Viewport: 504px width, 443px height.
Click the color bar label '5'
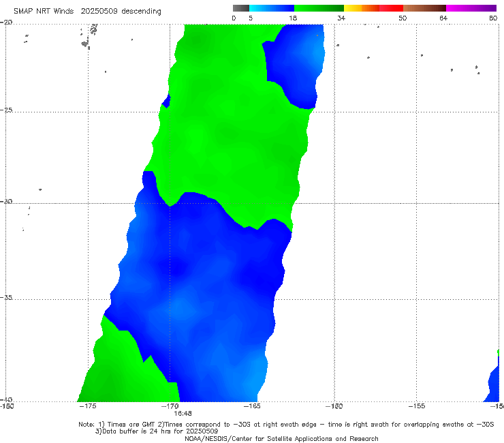pos(251,18)
